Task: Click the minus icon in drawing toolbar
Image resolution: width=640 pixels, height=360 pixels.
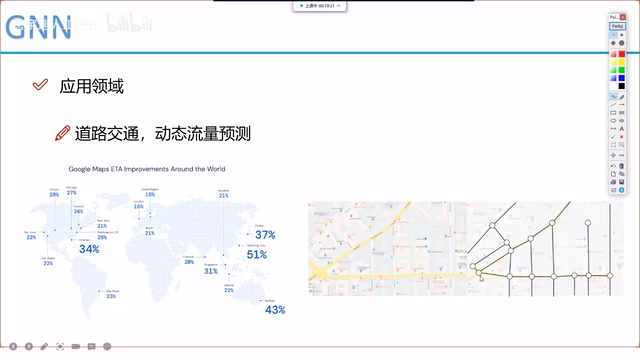Action: [x=622, y=156]
